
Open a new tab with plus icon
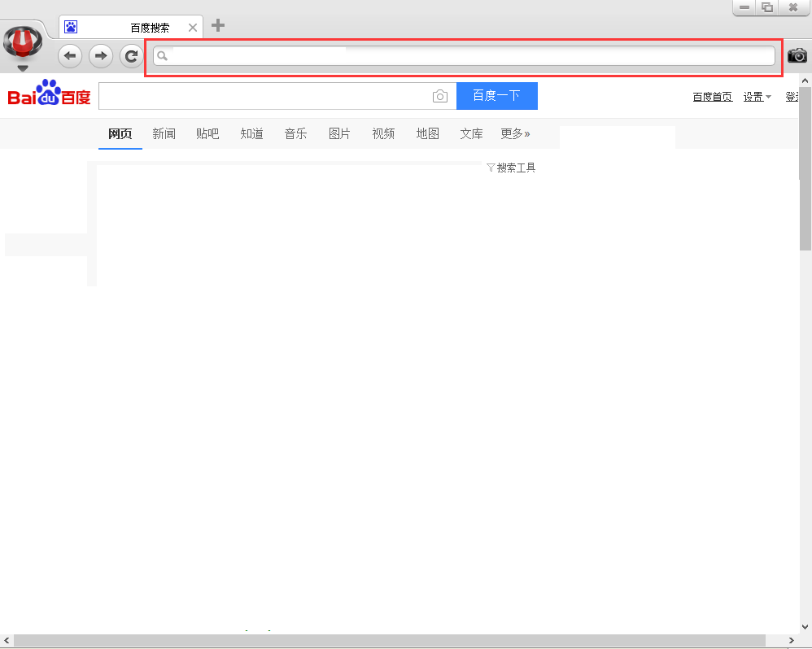tap(218, 25)
